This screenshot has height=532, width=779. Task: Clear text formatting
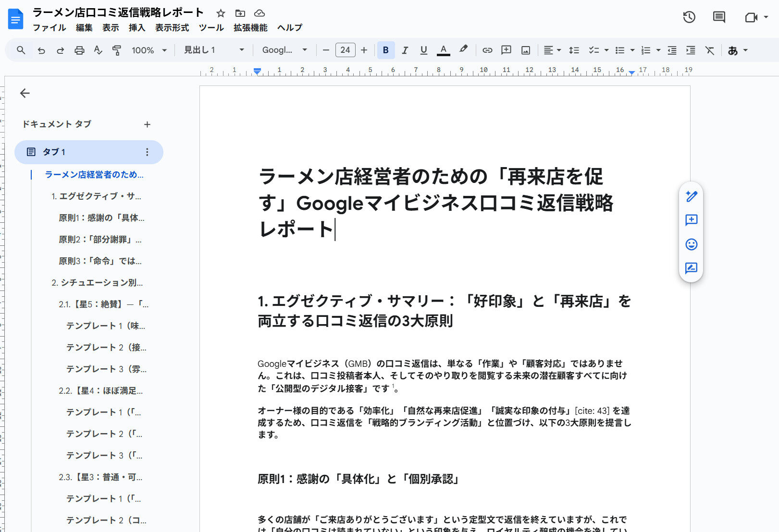(x=710, y=50)
